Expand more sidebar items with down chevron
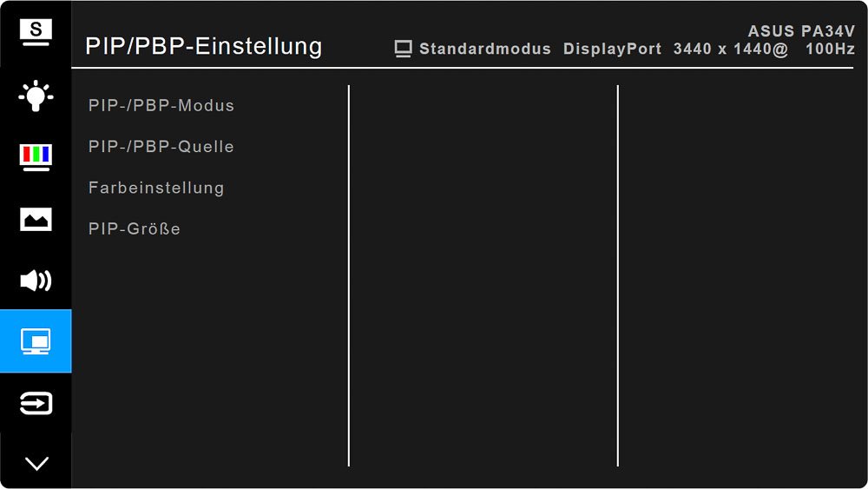868x489 pixels. (x=36, y=463)
